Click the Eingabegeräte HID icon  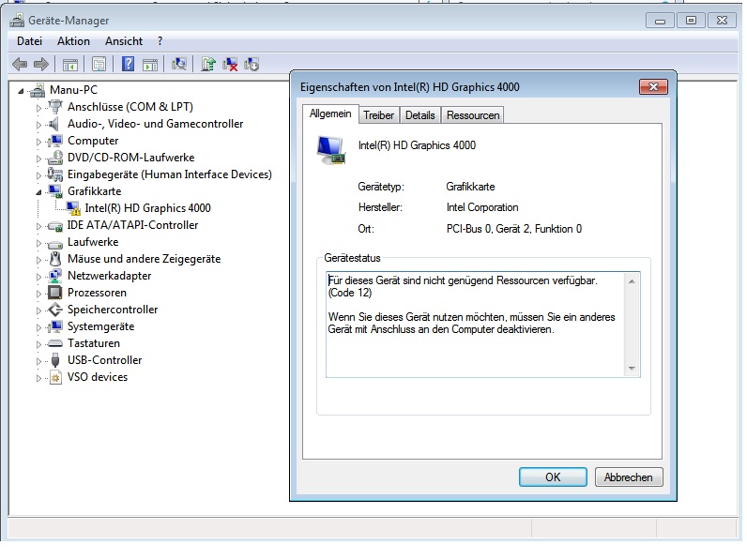[55, 174]
